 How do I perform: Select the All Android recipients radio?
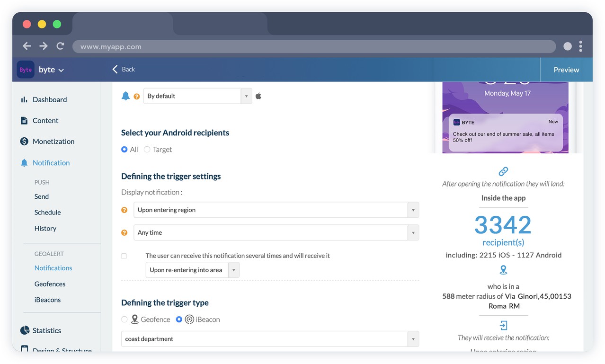point(125,150)
